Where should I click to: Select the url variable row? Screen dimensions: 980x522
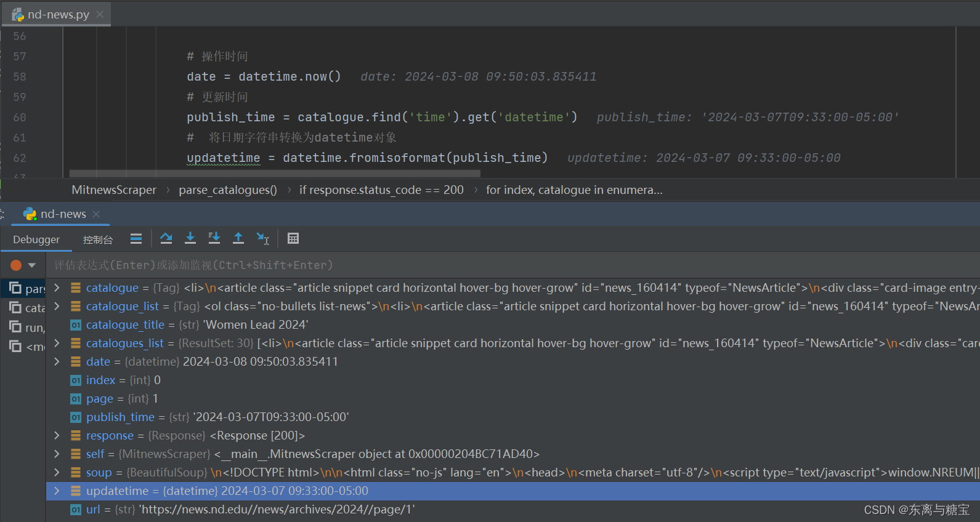pos(513,509)
